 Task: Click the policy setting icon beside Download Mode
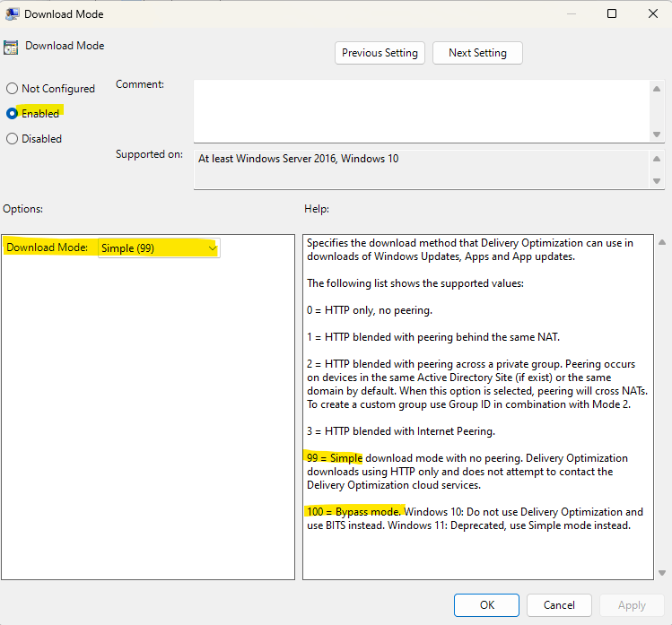(x=11, y=48)
